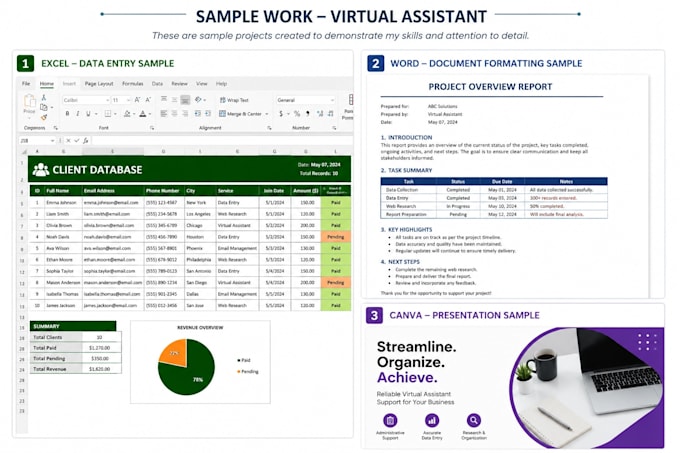Screen dimensions: 680x453
Task: Click the Increase Decimal icon
Action: tap(320, 114)
